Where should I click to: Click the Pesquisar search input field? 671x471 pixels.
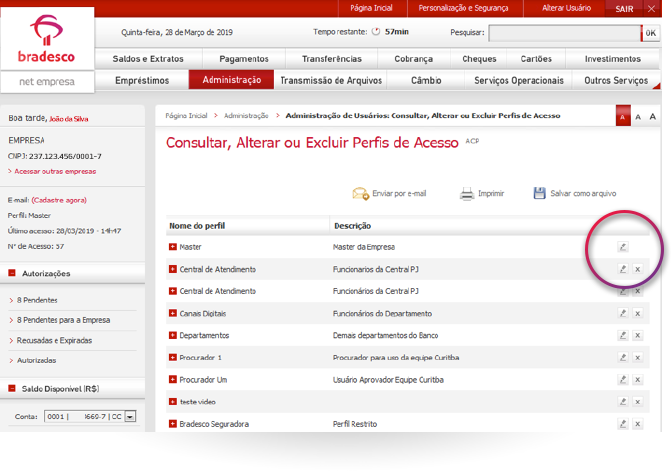click(x=563, y=33)
